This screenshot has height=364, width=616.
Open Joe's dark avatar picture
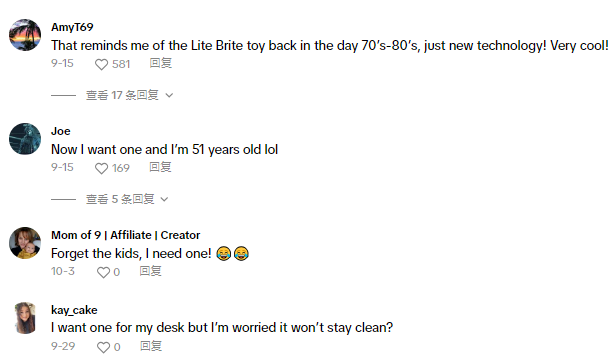[x=25, y=139]
